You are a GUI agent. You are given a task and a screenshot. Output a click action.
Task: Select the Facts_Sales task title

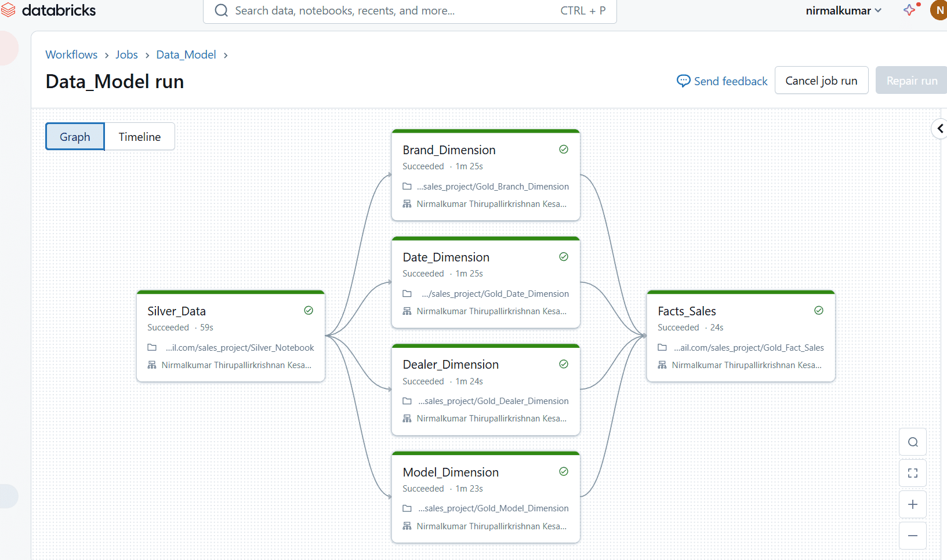(687, 311)
